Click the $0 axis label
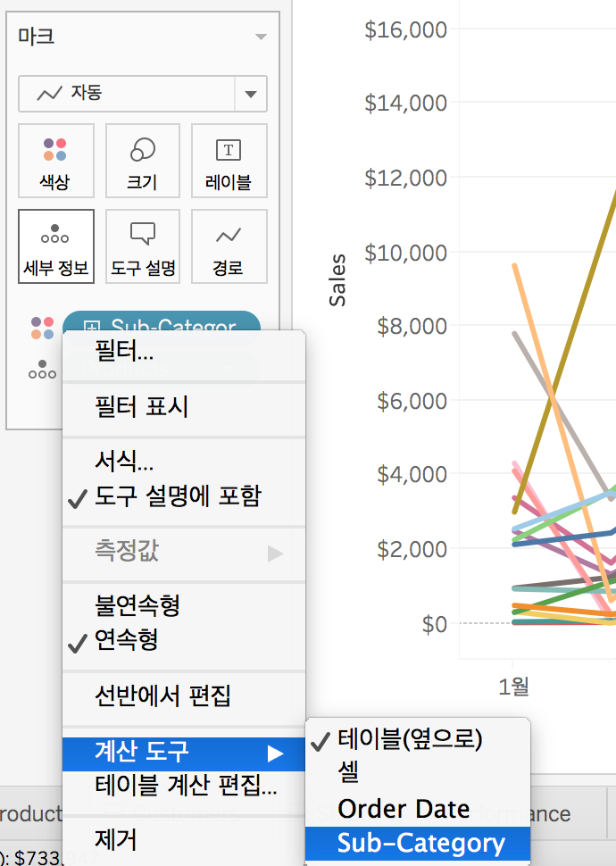 tap(434, 624)
